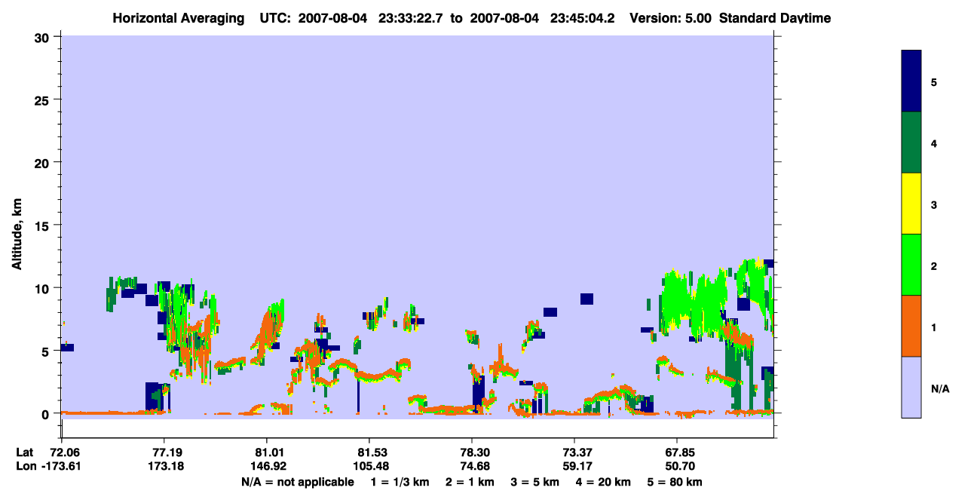The height and width of the screenshot is (503, 980).
Task: Click the color bar label '3'
Action: 934,204
